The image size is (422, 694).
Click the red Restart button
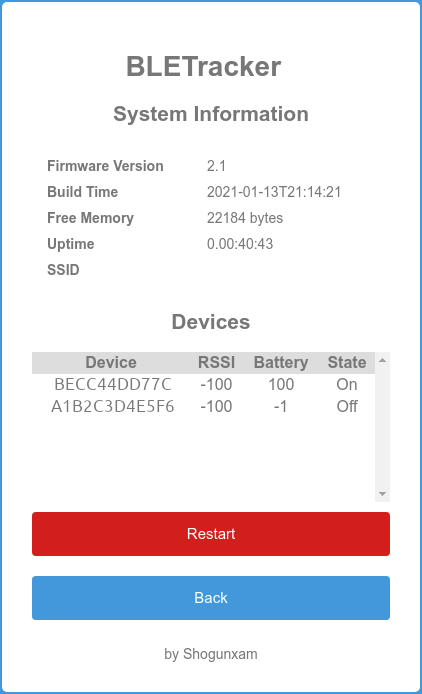click(211, 534)
